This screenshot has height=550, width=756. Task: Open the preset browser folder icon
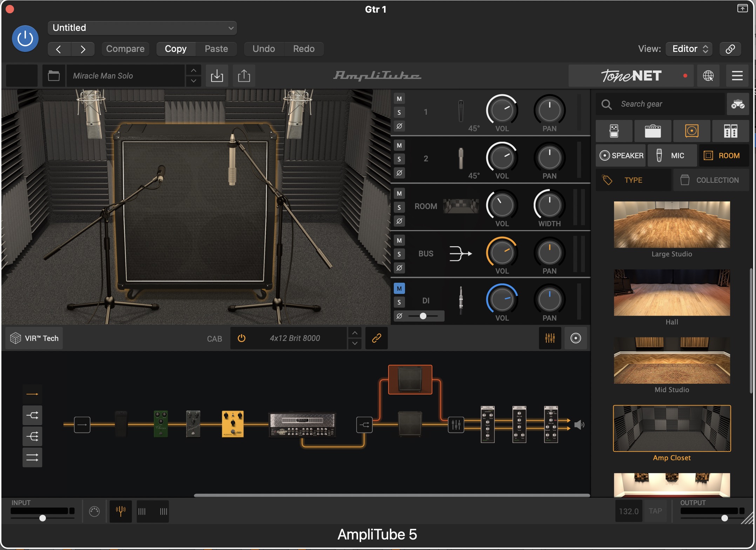click(54, 76)
